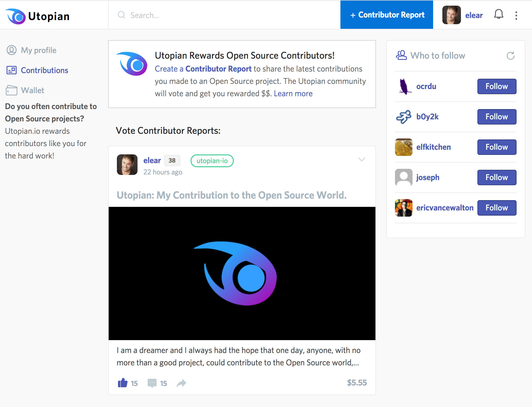Viewport: 532px width, 407px height.
Task: Follow b0y2k
Action: [x=497, y=117]
